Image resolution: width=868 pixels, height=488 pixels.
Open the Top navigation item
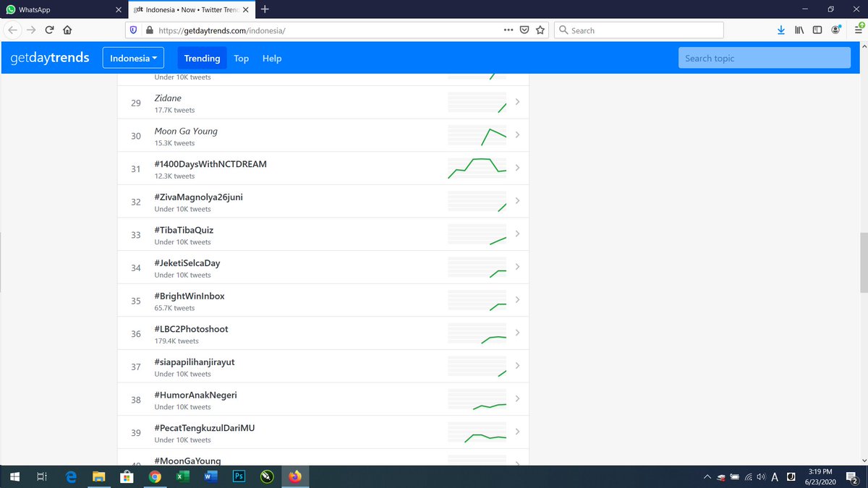coord(242,59)
